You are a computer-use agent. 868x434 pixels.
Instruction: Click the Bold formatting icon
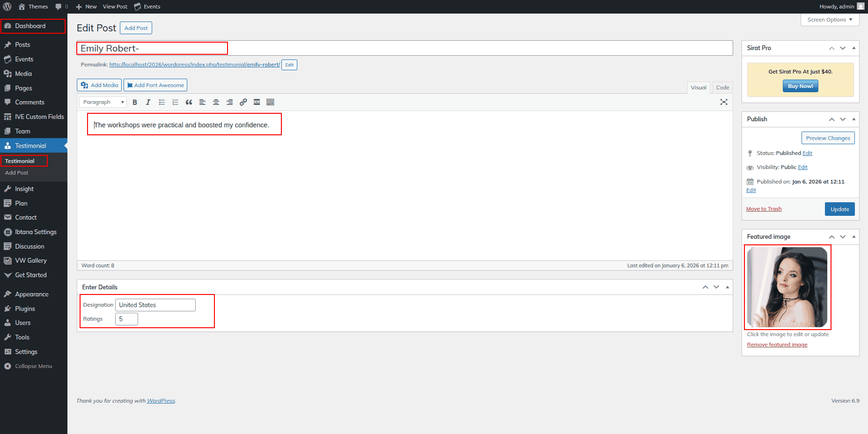[135, 102]
